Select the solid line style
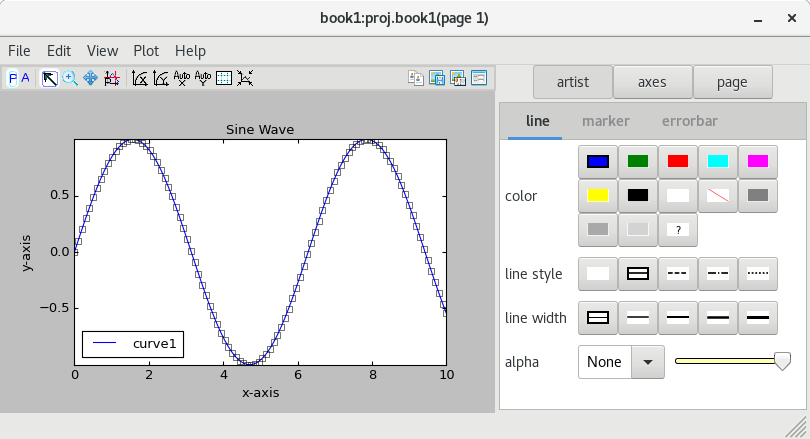The image size is (810, 439). click(x=638, y=274)
